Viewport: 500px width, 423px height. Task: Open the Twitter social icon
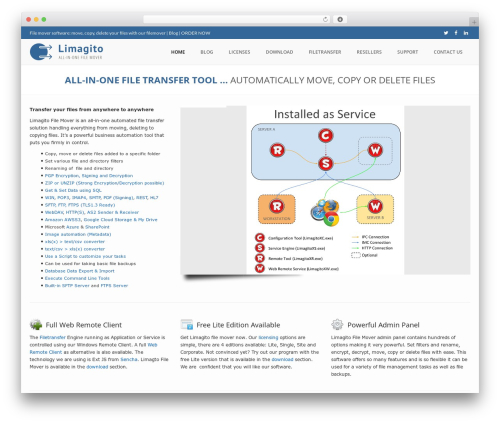446,33
